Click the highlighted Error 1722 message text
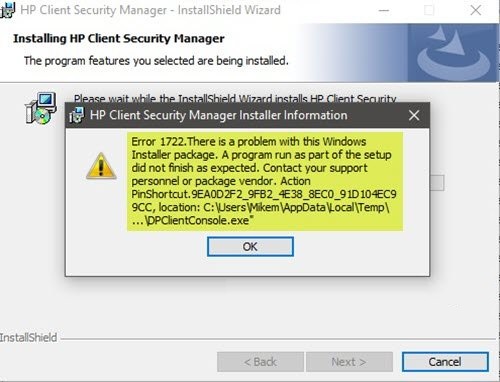The image size is (500, 382). coord(265,181)
